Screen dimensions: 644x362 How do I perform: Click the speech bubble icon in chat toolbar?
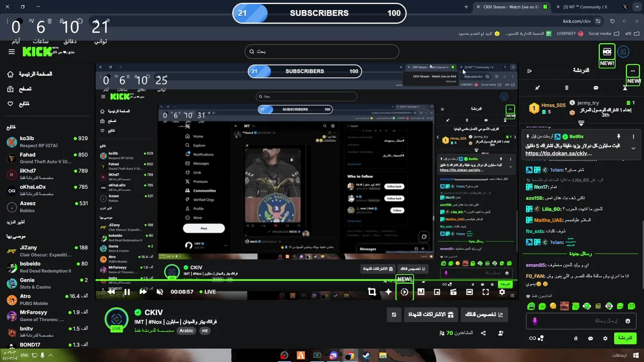coord(596,88)
